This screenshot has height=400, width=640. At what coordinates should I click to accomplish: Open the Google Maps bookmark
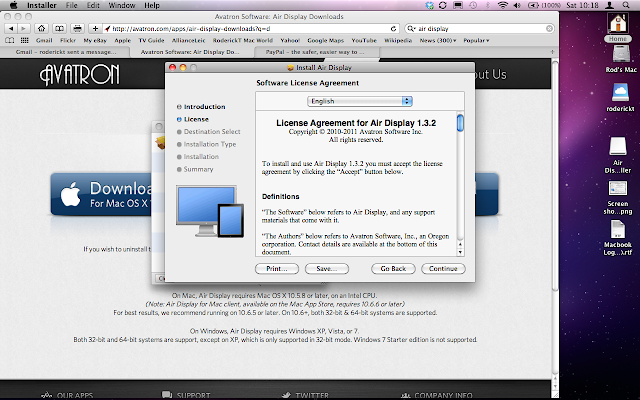(x=325, y=40)
